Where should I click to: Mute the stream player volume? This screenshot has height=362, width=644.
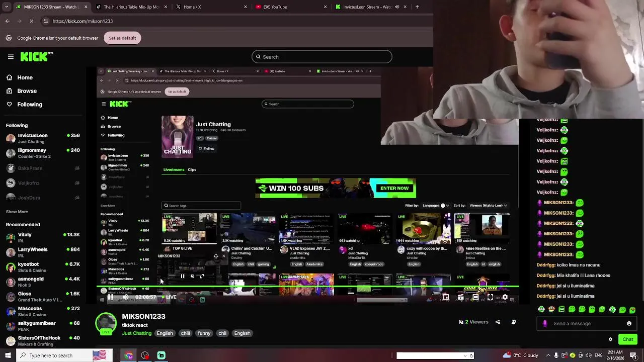click(126, 297)
